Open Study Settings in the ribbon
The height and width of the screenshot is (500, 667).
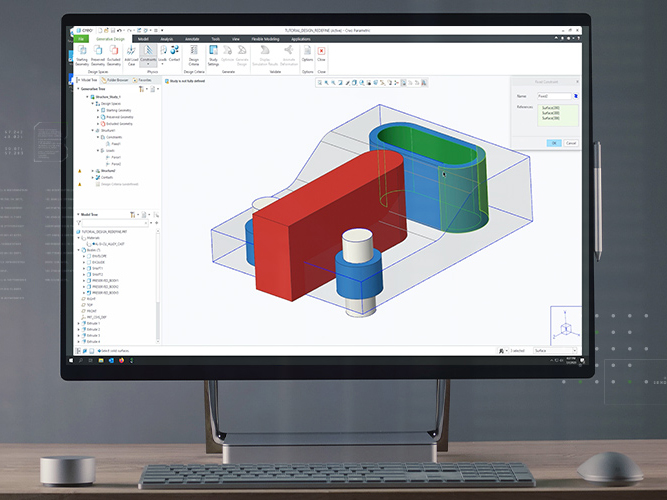point(214,52)
